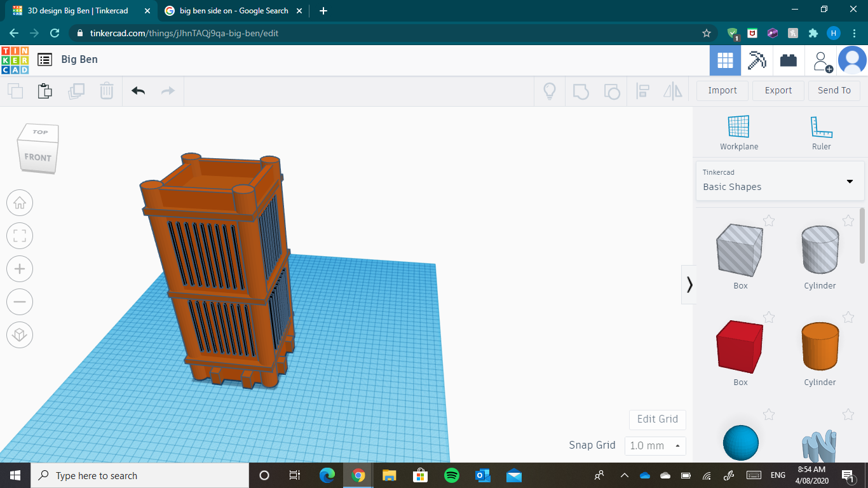Favorite the Sphere shape star

click(x=769, y=414)
